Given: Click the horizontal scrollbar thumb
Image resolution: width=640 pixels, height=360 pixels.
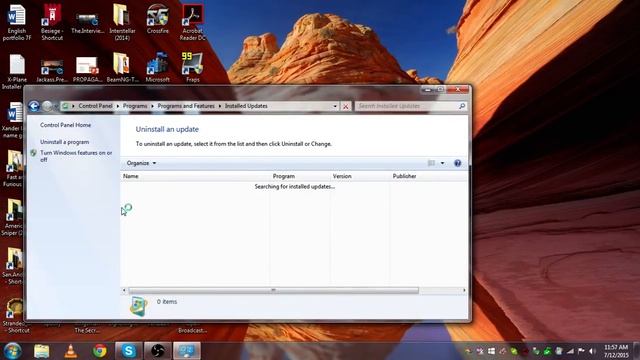Looking at the screenshot, I should (273, 291).
